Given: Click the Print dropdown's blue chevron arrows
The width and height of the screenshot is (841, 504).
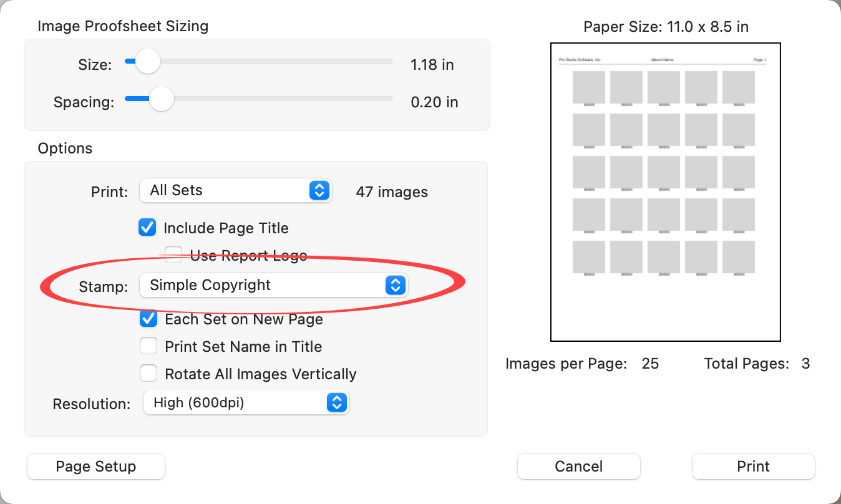Looking at the screenshot, I should [x=319, y=191].
